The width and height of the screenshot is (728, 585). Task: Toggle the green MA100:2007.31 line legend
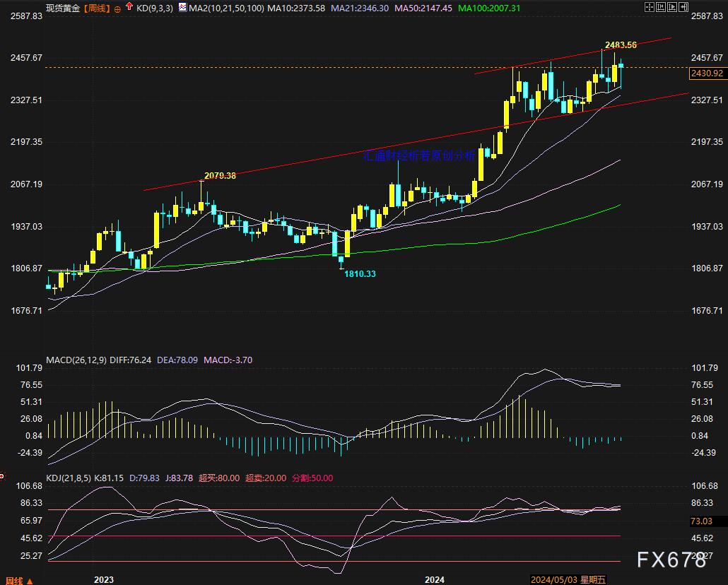click(489, 7)
